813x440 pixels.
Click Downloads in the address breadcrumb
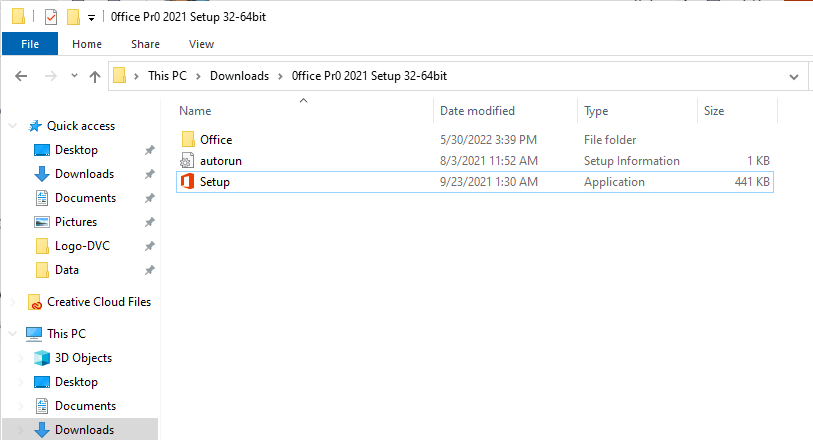point(239,76)
